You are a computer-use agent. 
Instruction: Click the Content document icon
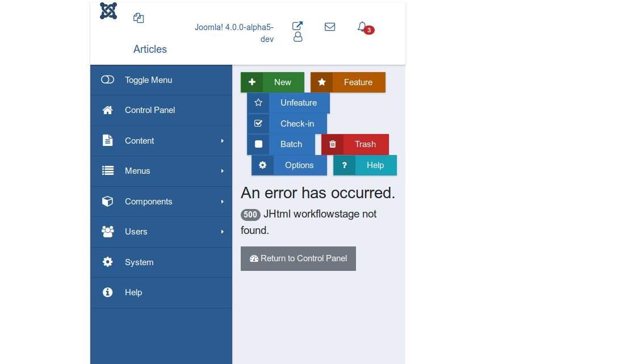pyautogui.click(x=107, y=140)
